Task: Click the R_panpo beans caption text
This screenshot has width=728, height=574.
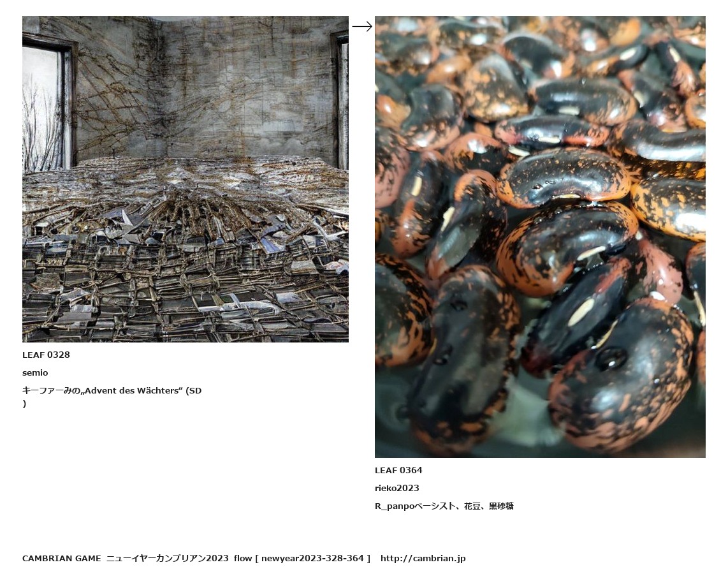Action: [444, 506]
